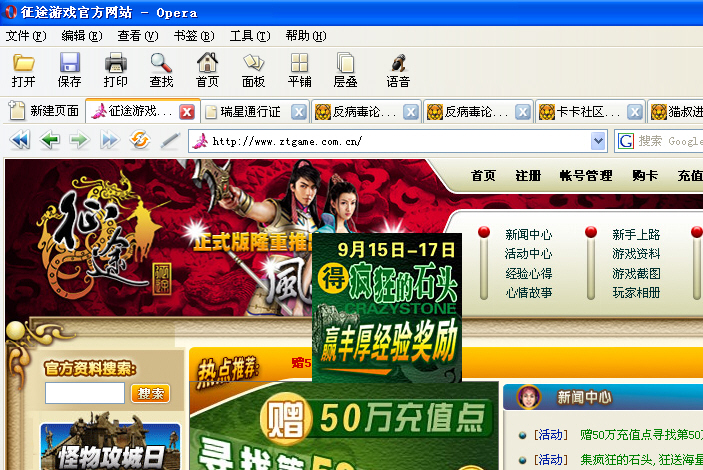The image size is (703, 470).
Task: Click the Fast Forward navigation button
Action: tap(109, 140)
